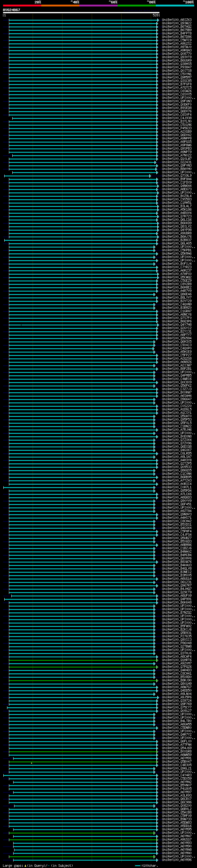Click the purple ~60% identity legend segment

coord(98,6)
